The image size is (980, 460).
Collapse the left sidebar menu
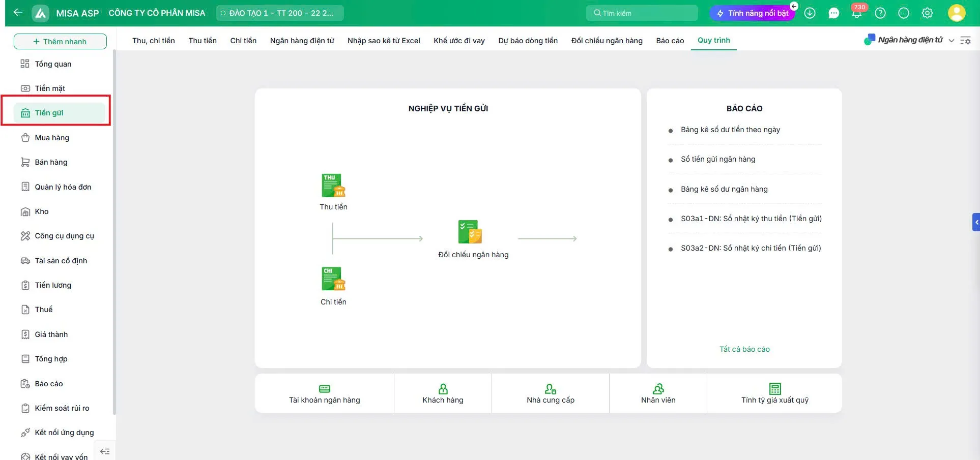[x=105, y=451]
